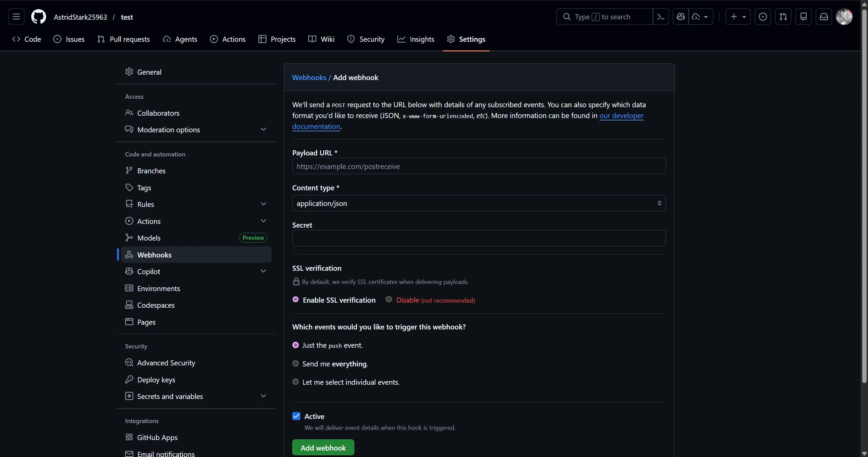This screenshot has height=457, width=868.
Task: Open the Content type dropdown
Action: point(478,203)
